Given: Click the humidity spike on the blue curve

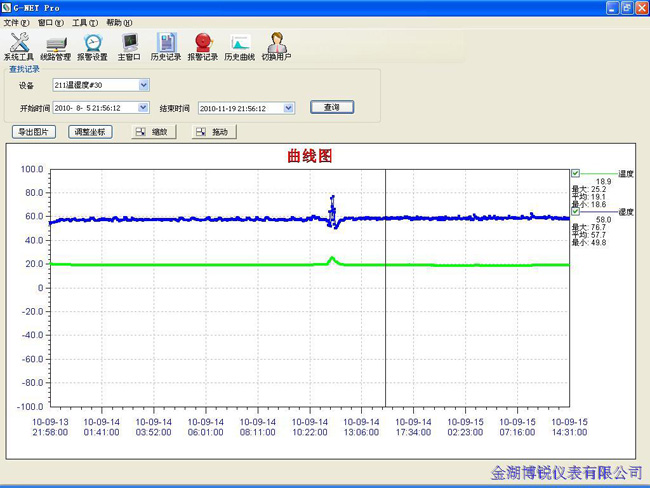Looking at the screenshot, I should 332,199.
